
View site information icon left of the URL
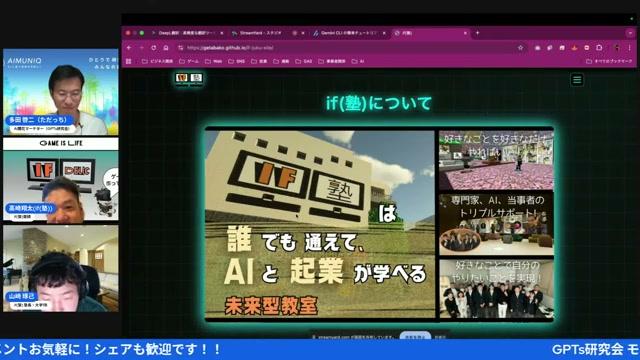pyautogui.click(x=180, y=48)
